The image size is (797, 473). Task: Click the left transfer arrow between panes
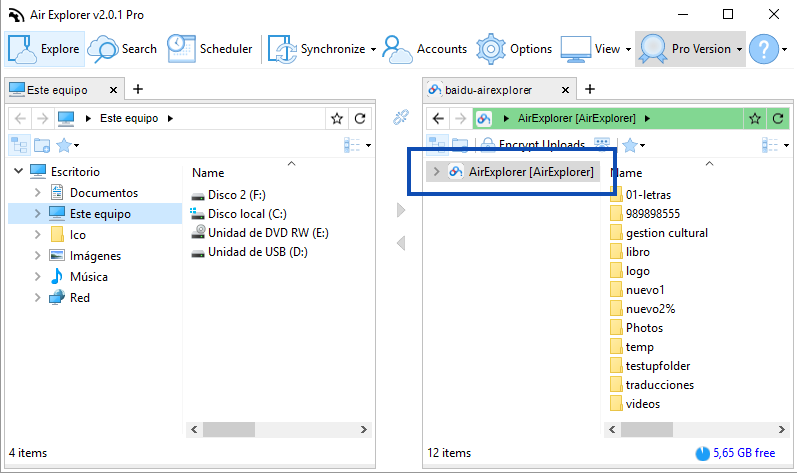click(401, 243)
